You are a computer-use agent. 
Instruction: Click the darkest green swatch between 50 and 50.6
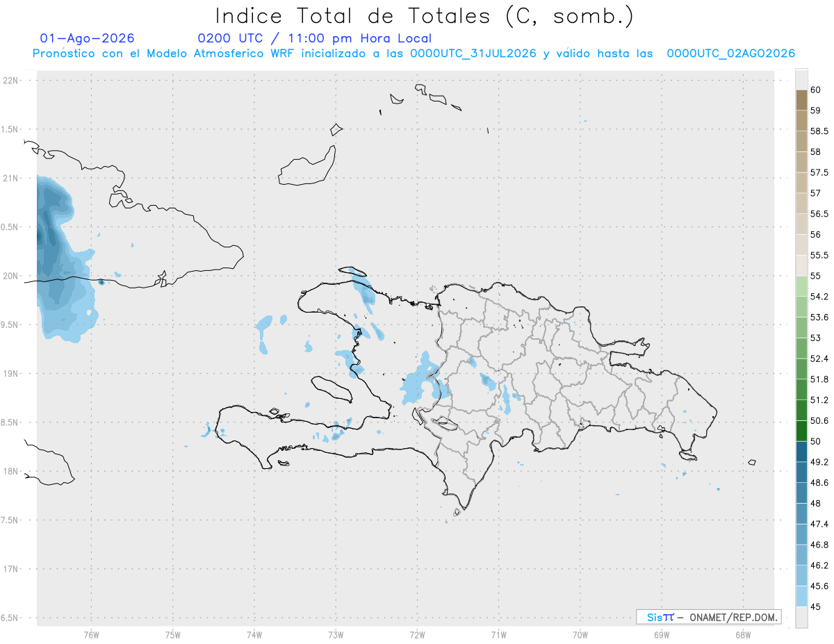point(801,431)
